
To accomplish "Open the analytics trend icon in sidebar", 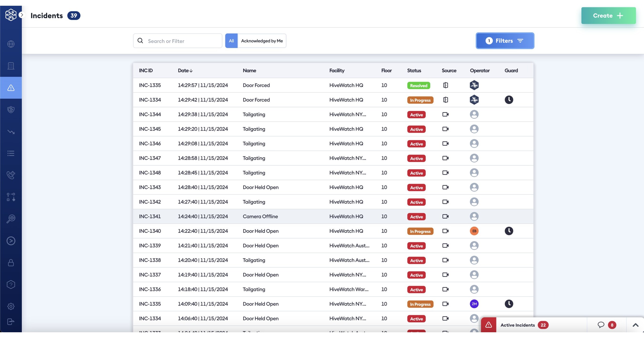I will pyautogui.click(x=11, y=132).
